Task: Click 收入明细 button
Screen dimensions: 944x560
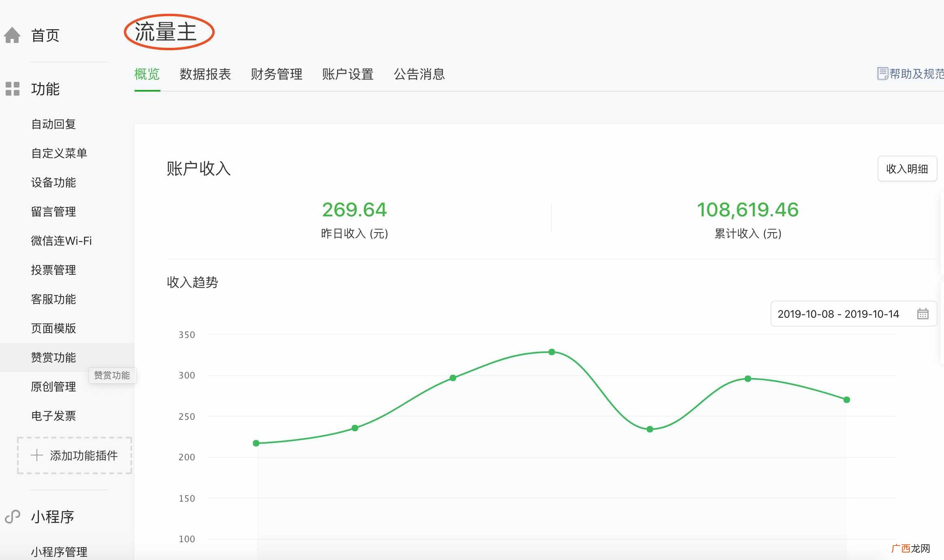Action: pyautogui.click(x=907, y=169)
